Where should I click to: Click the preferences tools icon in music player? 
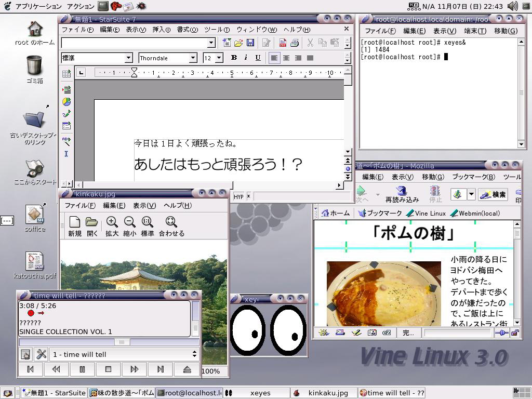42,354
